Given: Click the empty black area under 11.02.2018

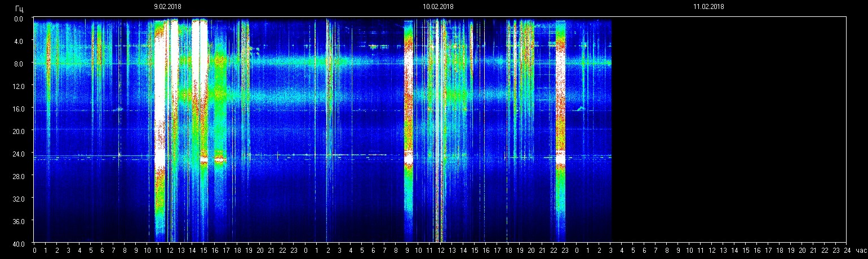Looking at the screenshot, I should [x=727, y=129].
